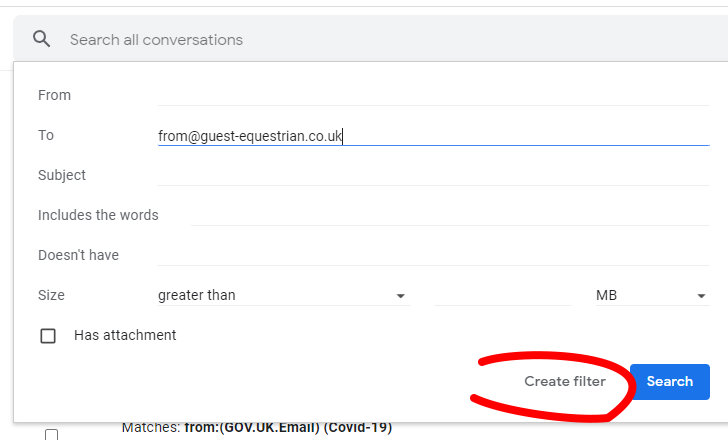Enable the Has attachment checkbox
This screenshot has width=728, height=440.
[x=48, y=336]
